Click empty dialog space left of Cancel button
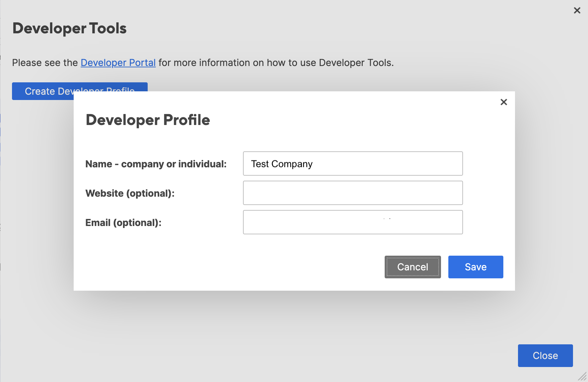588x382 pixels. 233,267
